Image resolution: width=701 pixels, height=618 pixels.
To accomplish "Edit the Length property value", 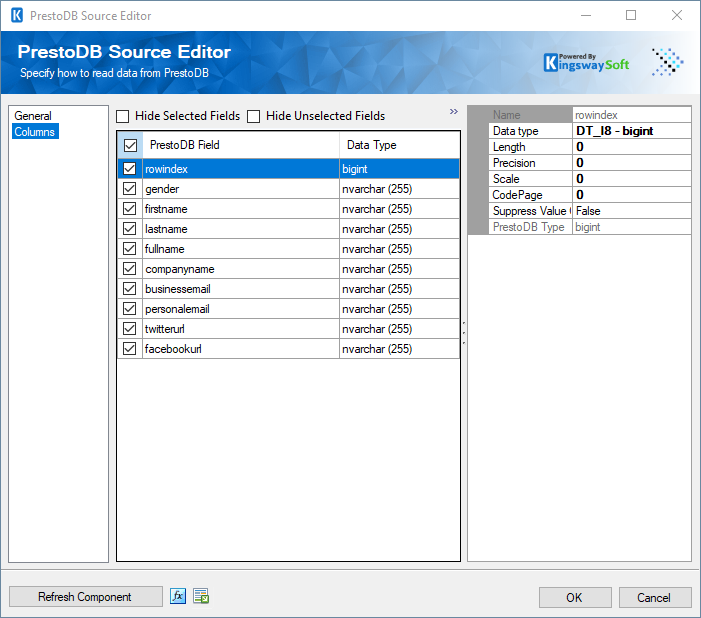I will coord(631,147).
